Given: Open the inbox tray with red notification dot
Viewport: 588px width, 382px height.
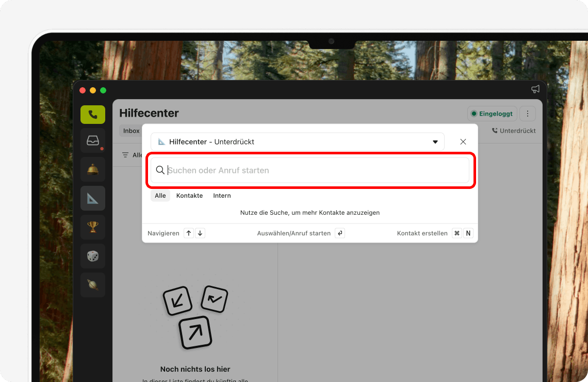Looking at the screenshot, I should tap(92, 140).
